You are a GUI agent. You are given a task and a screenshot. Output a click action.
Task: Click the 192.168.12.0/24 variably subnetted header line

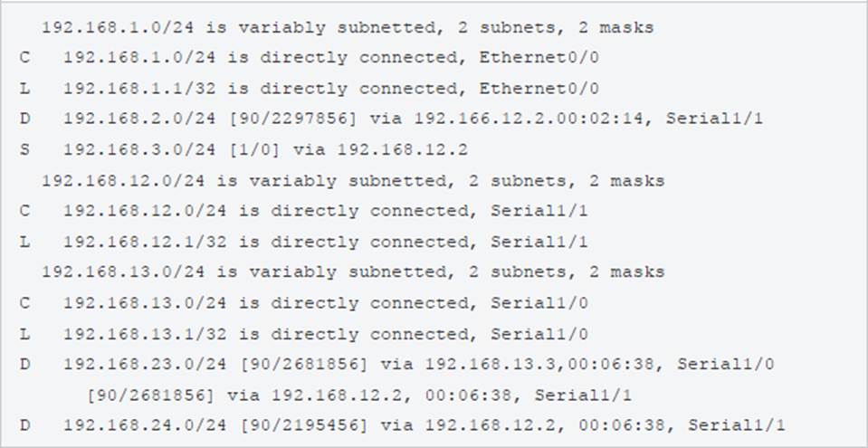coord(353,181)
